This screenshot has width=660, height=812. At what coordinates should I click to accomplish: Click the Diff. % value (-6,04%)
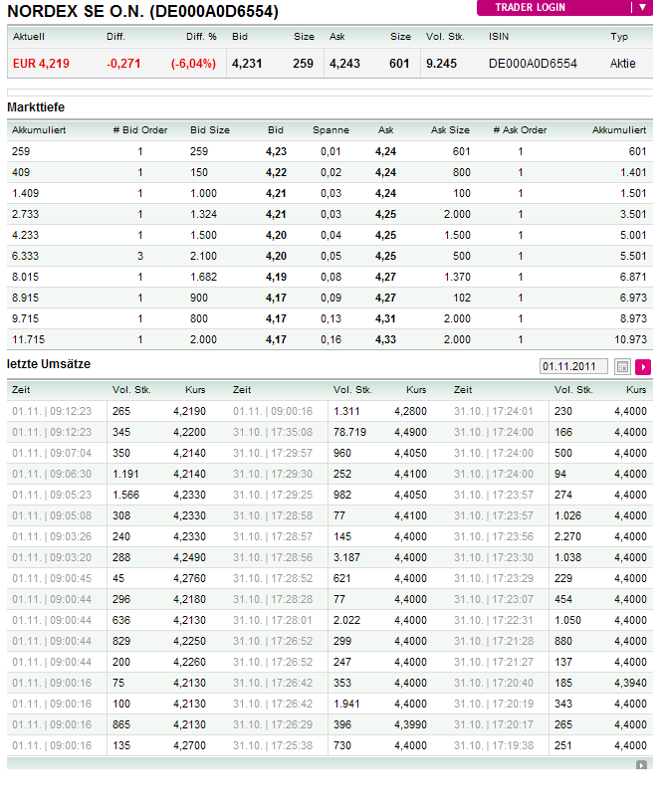click(x=193, y=64)
